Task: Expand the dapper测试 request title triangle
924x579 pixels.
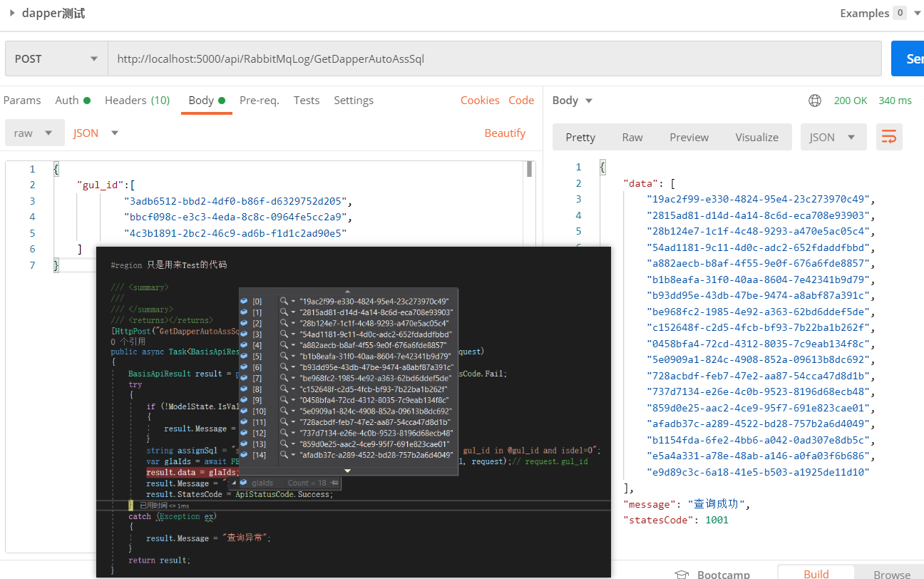Action: click(x=12, y=14)
